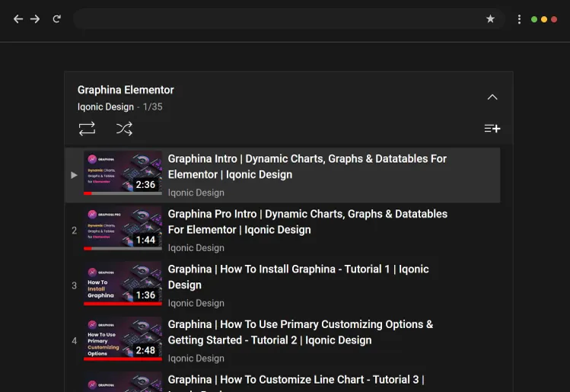Open the Iqonic Design channel in playlist header
The height and width of the screenshot is (392, 570).
pos(106,107)
